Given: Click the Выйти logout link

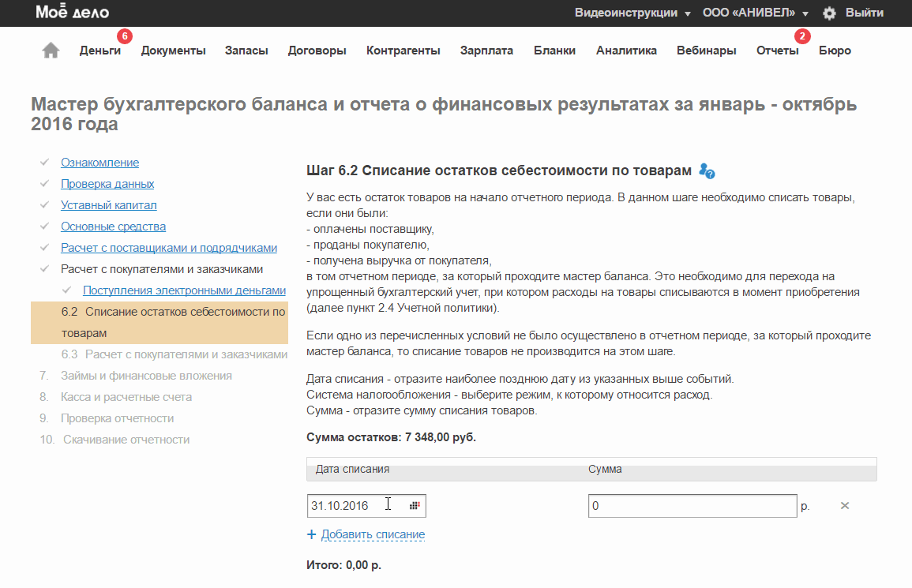Looking at the screenshot, I should [865, 13].
